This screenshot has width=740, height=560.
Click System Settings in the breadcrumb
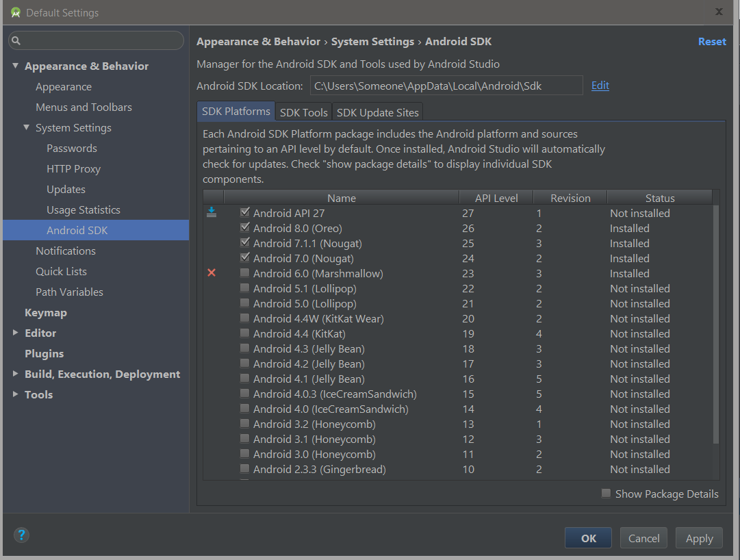[372, 42]
